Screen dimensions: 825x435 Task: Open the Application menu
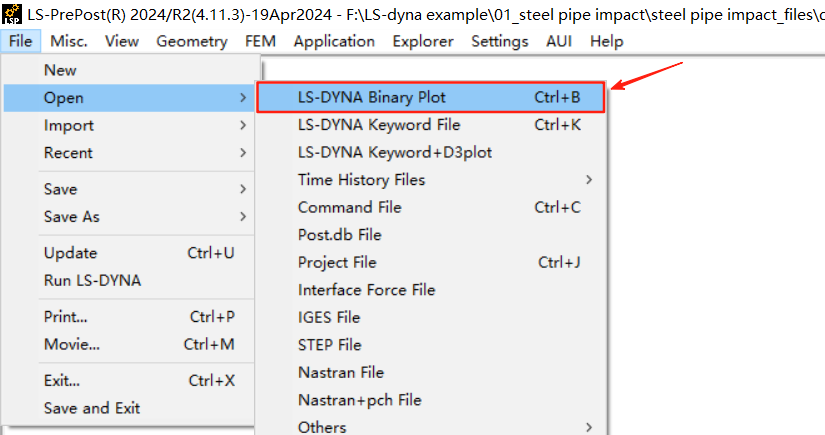334,41
